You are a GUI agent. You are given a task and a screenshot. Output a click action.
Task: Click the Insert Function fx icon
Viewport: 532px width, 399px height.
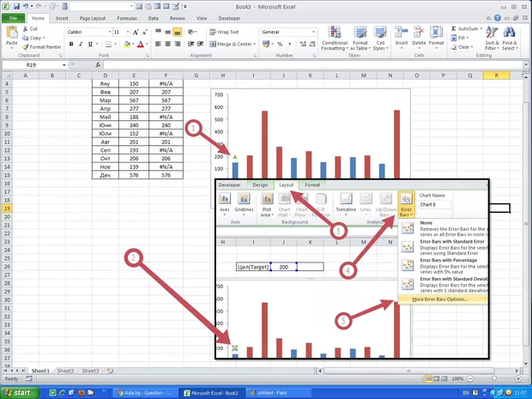[x=98, y=65]
